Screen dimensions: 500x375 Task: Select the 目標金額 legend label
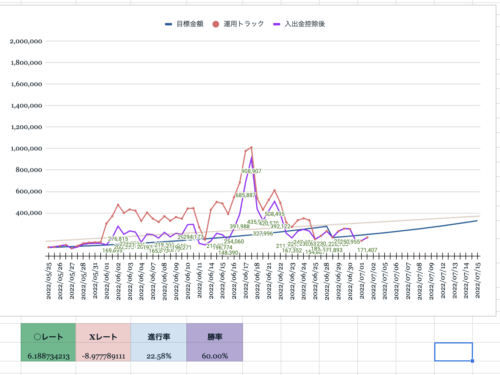point(190,24)
